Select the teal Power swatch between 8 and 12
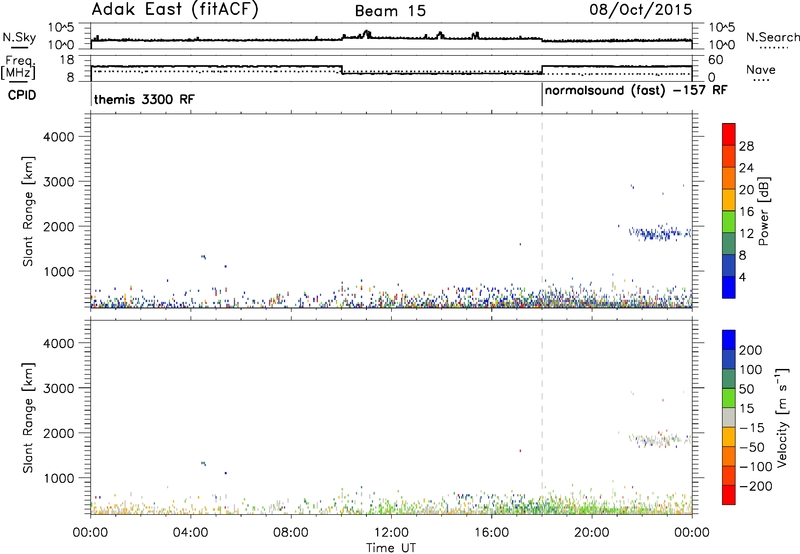This screenshot has width=800, height=554. pyautogui.click(x=729, y=244)
